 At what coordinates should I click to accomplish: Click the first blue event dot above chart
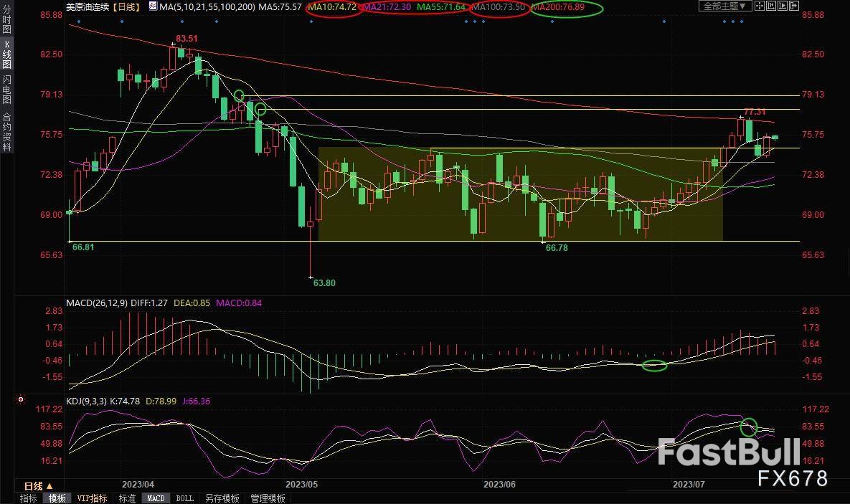[78, 22]
